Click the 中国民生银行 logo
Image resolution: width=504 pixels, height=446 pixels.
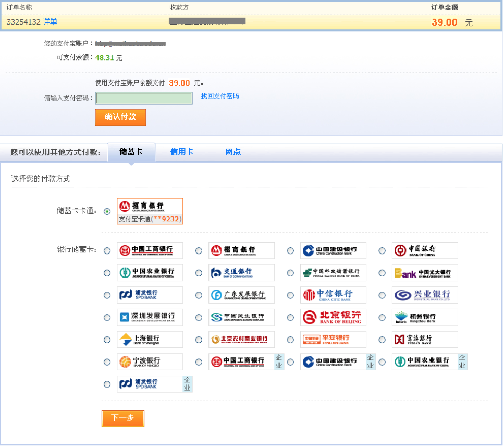tap(241, 317)
